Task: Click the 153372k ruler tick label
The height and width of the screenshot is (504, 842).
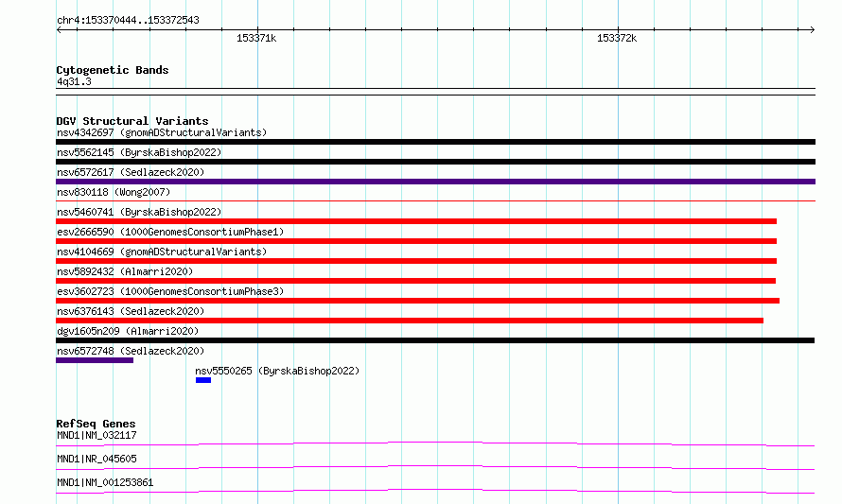Action: [x=617, y=38]
